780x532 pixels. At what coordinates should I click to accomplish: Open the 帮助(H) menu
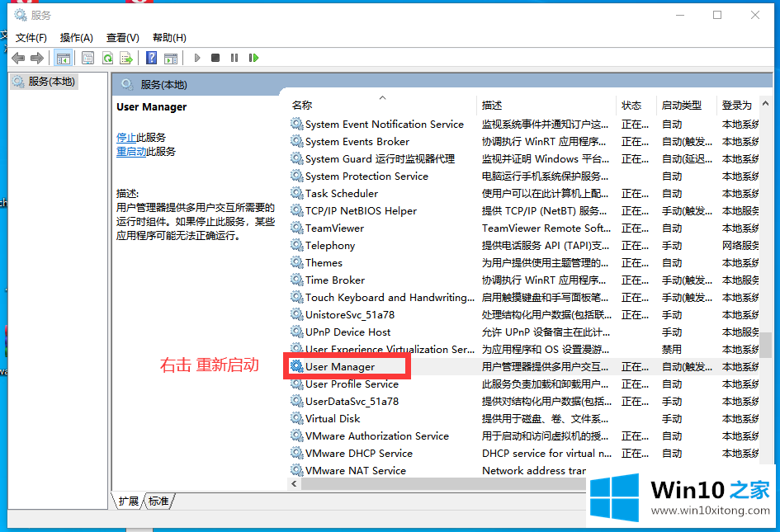click(x=169, y=38)
